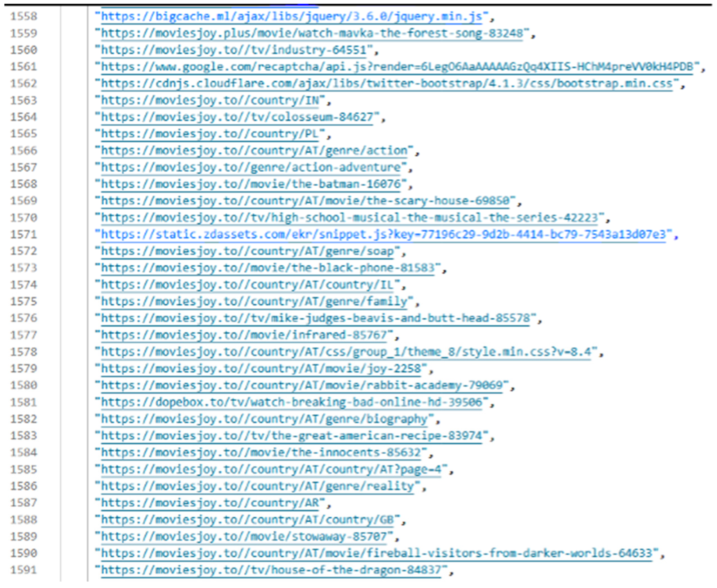Click the high-school-musical series link
717x588 pixels.
pyautogui.click(x=350, y=217)
